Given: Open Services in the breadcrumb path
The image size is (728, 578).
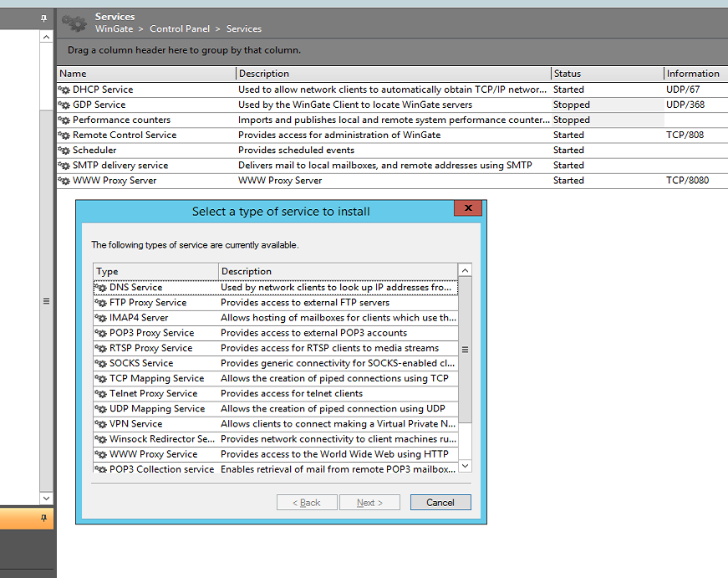Looking at the screenshot, I should (x=244, y=28).
